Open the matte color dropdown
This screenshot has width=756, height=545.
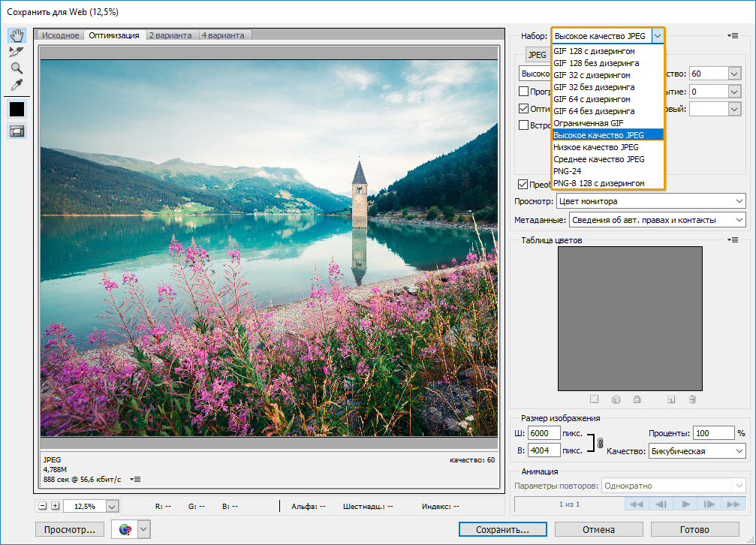[x=733, y=109]
